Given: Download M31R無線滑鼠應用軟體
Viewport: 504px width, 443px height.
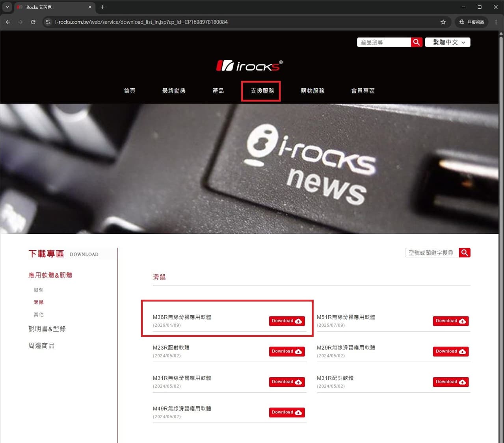Looking at the screenshot, I should click(287, 382).
